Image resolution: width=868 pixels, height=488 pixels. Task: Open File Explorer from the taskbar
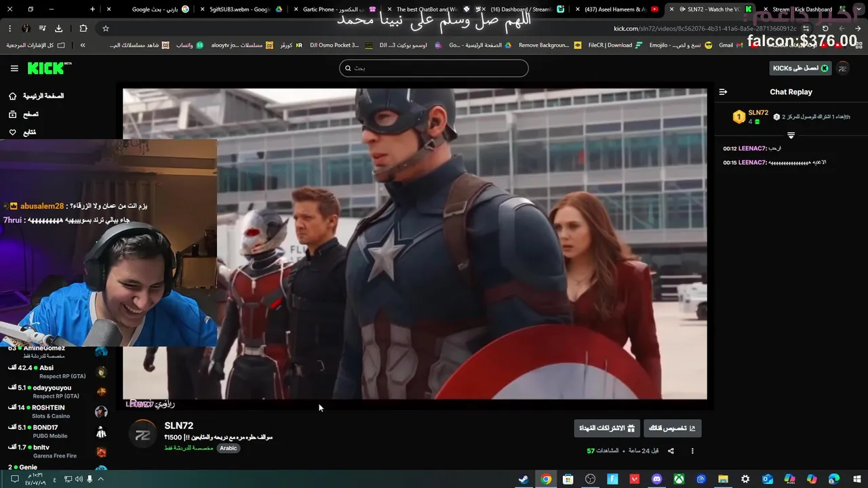[x=723, y=479]
